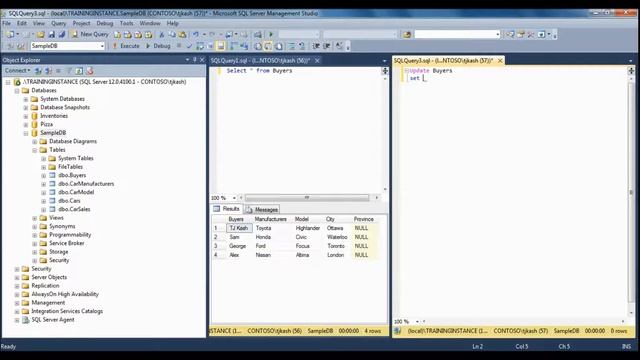Click the Parse checkmark icon
Viewport: 640px width, 360px height.
click(x=189, y=46)
